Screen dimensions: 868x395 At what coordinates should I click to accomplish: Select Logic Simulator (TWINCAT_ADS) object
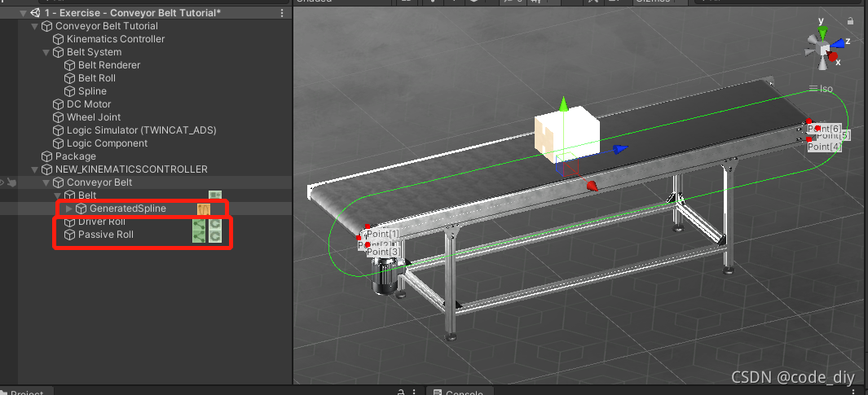click(141, 130)
